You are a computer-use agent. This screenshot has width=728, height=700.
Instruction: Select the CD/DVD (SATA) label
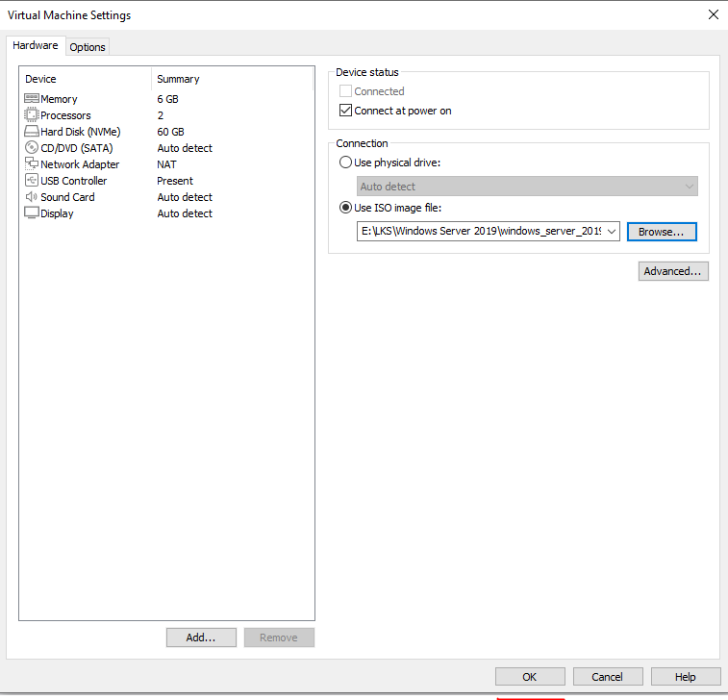pyautogui.click(x=77, y=148)
